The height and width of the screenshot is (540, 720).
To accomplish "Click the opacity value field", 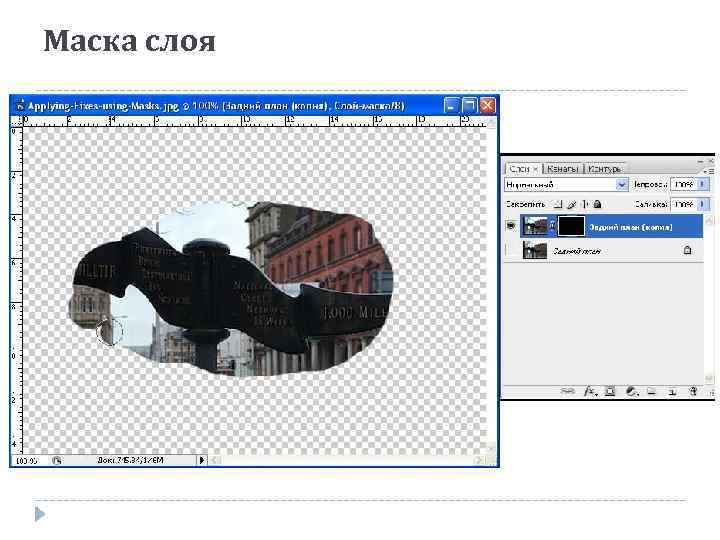I will point(684,185).
